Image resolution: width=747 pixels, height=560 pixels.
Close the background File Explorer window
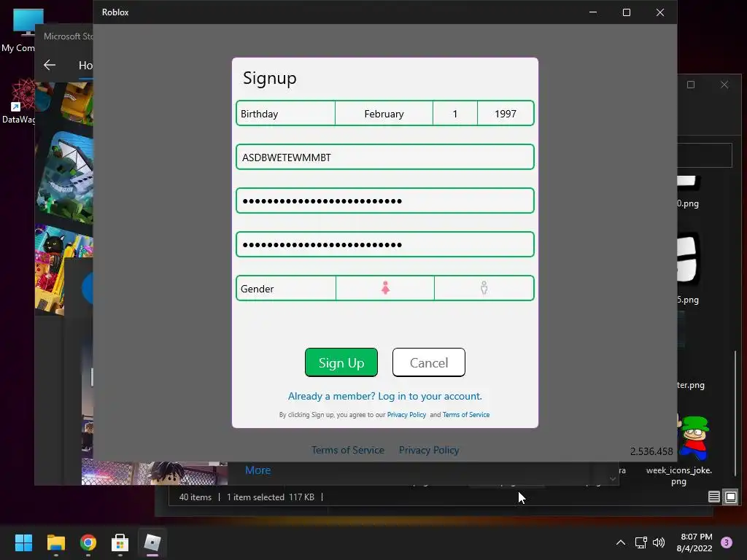click(724, 85)
